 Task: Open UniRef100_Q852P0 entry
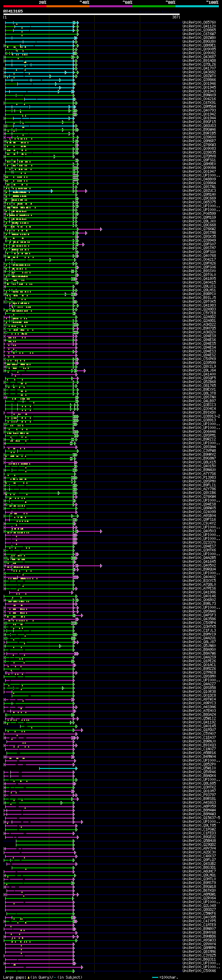tap(199, 765)
